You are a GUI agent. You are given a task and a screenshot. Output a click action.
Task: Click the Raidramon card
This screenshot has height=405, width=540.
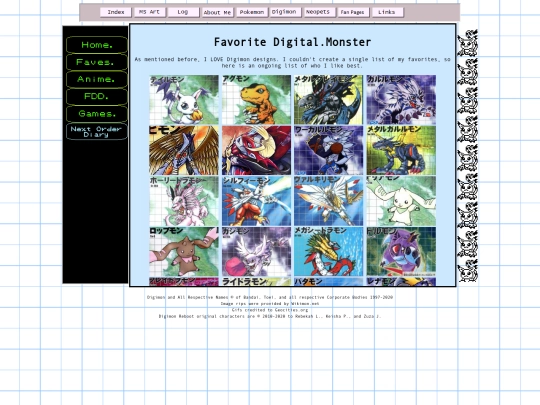(x=256, y=281)
